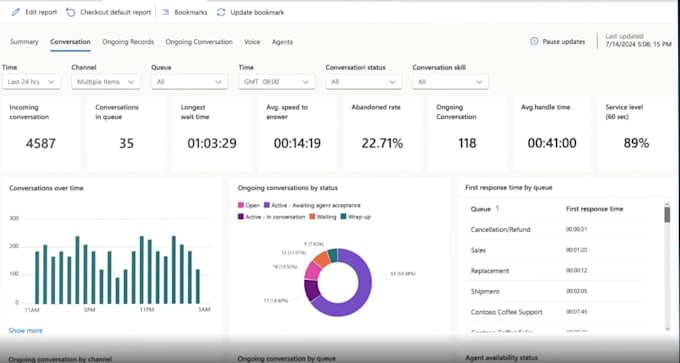
Task: Switch to the Voice tab
Action: 252,42
